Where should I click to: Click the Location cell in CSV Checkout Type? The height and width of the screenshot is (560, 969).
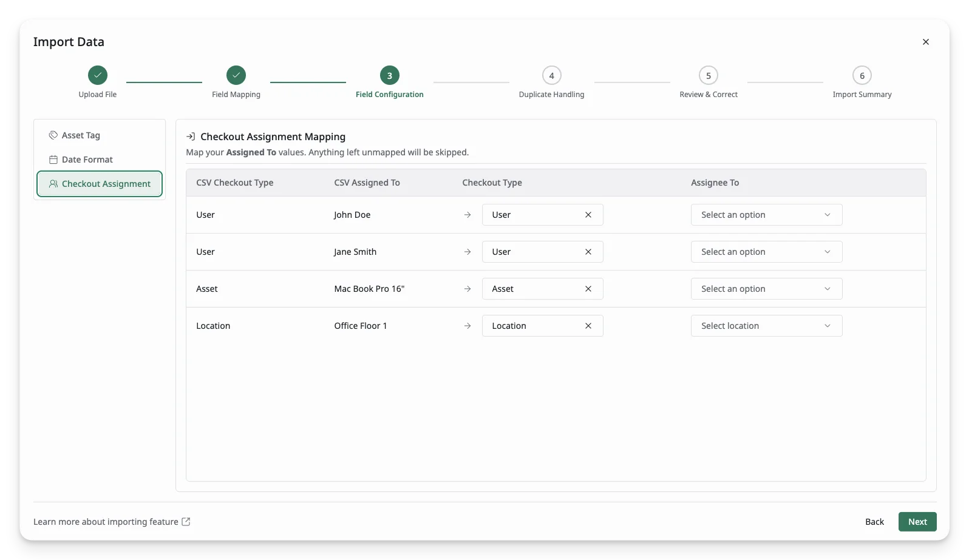click(213, 326)
